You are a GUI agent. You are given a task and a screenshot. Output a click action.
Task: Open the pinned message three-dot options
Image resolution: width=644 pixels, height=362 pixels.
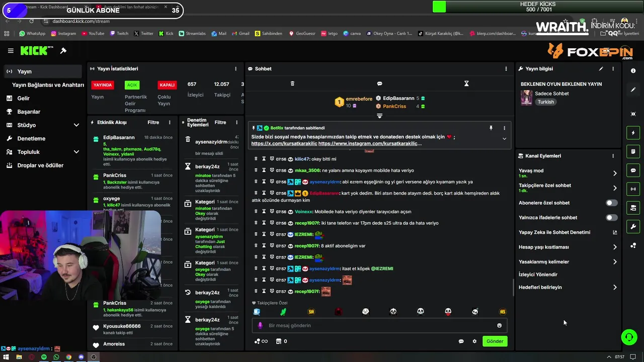click(504, 128)
